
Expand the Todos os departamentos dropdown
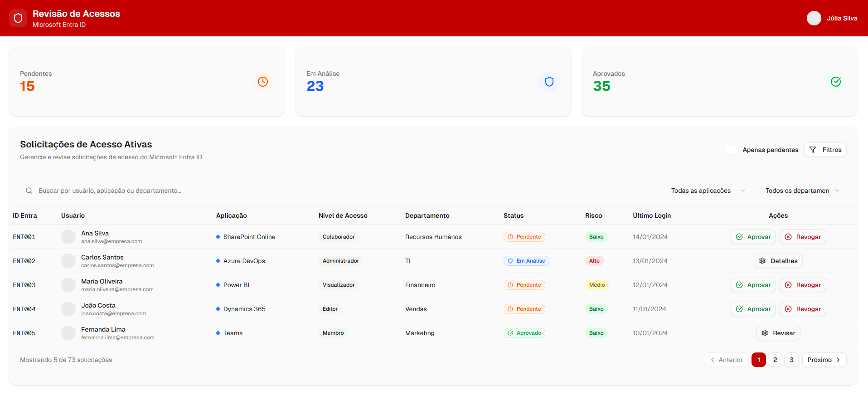(802, 191)
